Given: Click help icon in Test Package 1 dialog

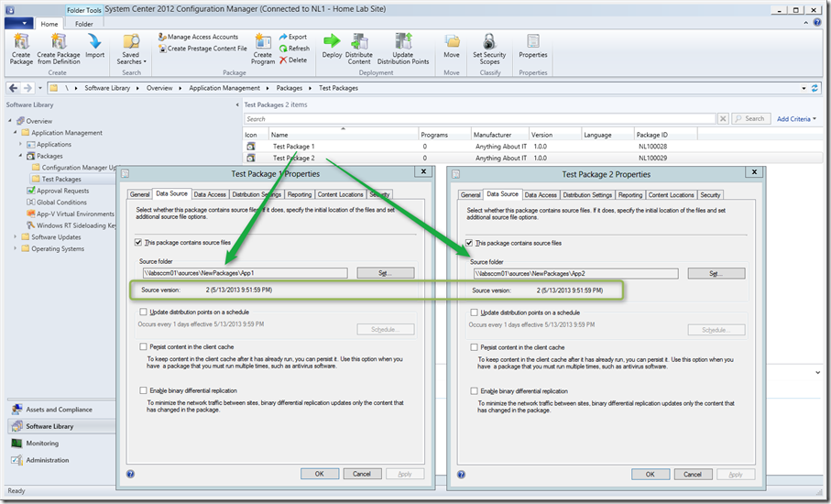Looking at the screenshot, I should [130, 474].
